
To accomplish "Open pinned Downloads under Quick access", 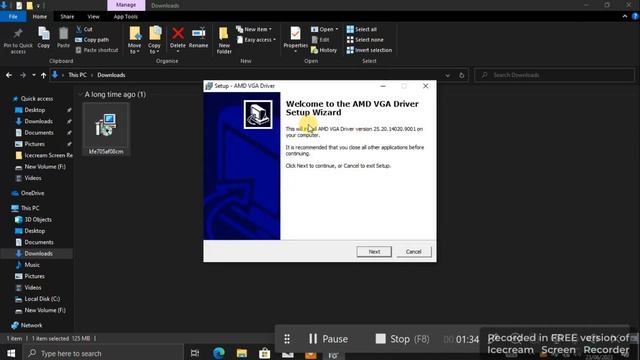I will [38, 121].
